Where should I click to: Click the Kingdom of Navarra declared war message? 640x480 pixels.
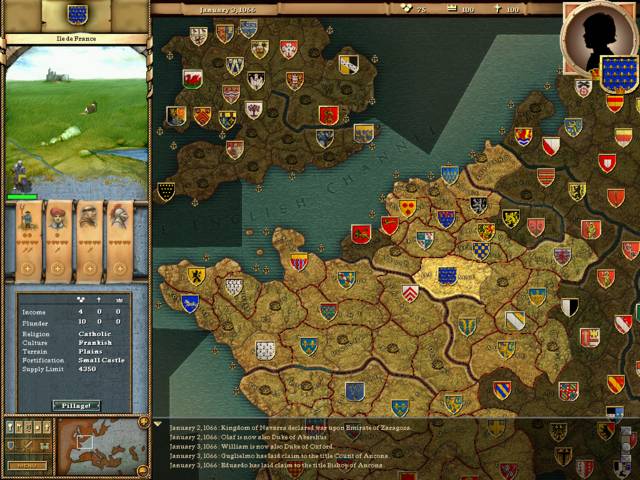pos(290,428)
